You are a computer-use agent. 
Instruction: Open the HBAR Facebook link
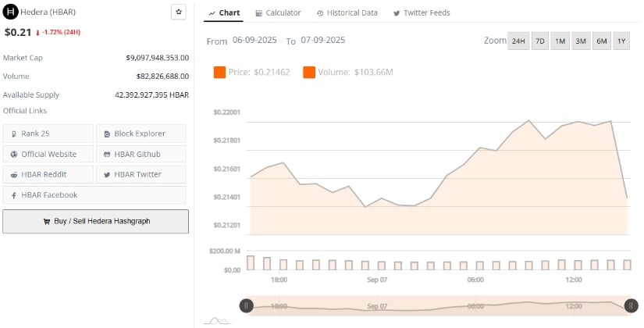(94, 194)
